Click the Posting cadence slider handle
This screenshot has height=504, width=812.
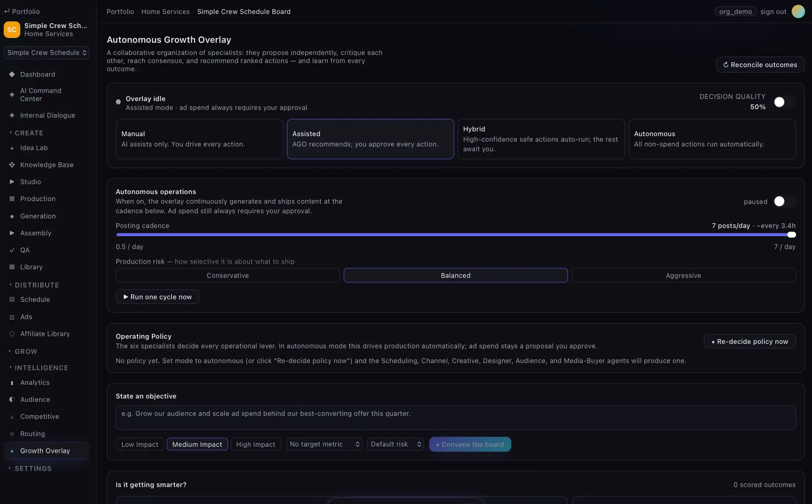(x=792, y=235)
